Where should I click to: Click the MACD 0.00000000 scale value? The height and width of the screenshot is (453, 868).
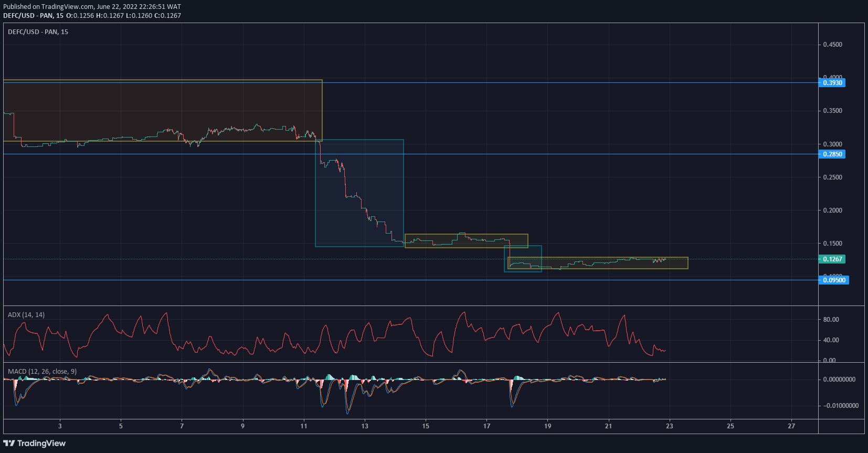coord(839,380)
